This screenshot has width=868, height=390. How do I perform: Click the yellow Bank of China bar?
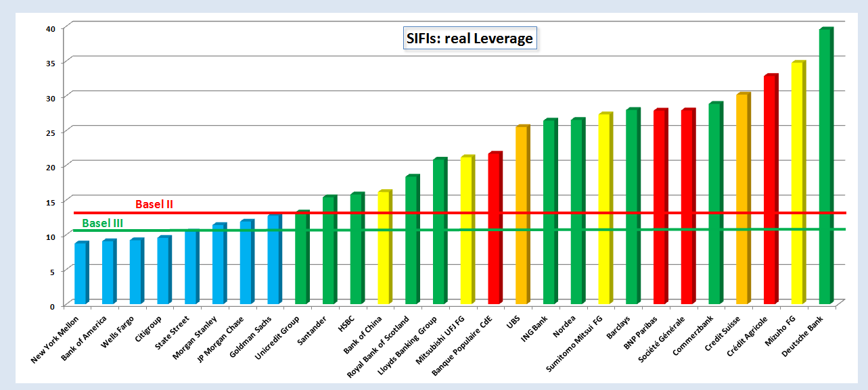coord(385,247)
